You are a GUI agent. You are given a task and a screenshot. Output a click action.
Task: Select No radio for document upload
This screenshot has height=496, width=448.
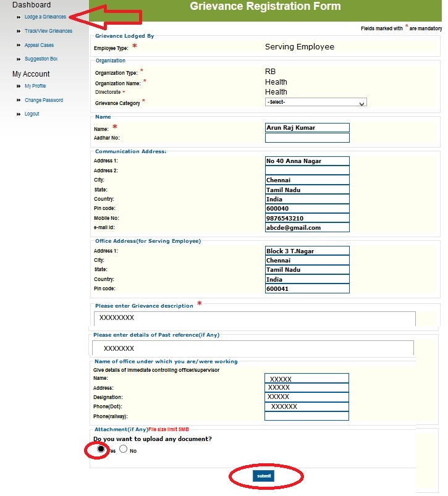(124, 450)
